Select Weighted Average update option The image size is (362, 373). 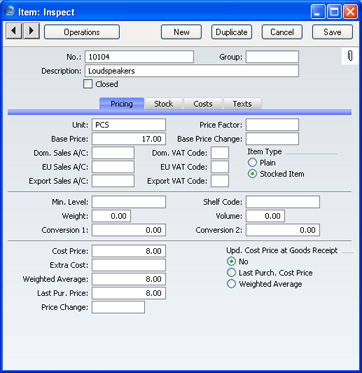coord(231,284)
